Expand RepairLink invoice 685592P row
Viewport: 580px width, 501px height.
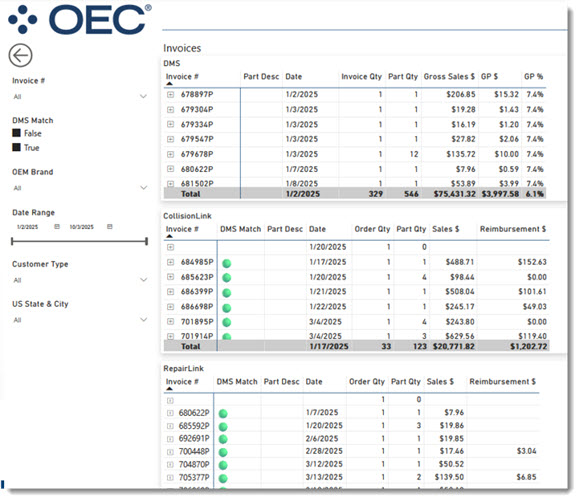170,426
